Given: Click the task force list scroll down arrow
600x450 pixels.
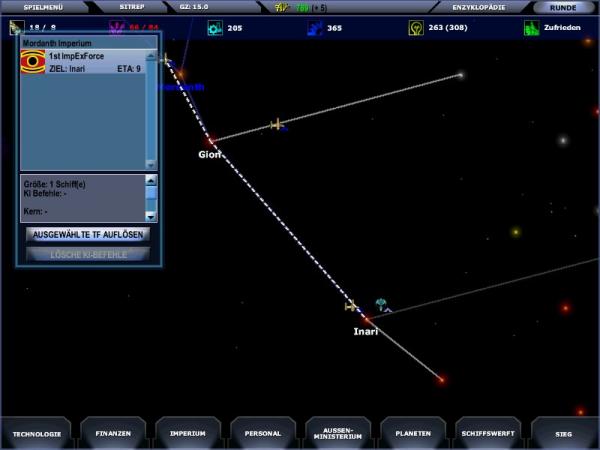Looking at the screenshot, I should tap(151, 165).
